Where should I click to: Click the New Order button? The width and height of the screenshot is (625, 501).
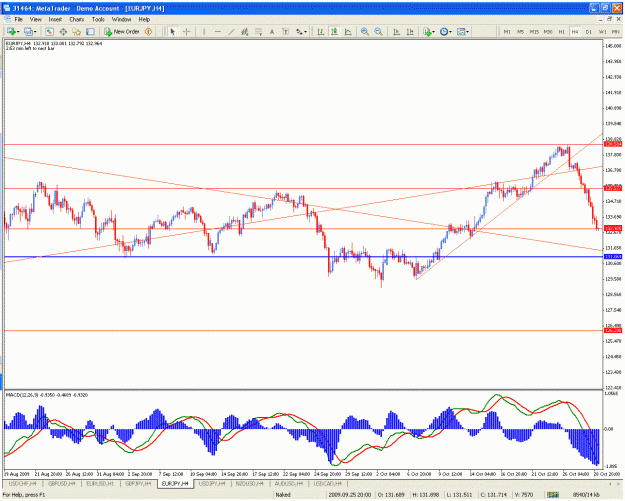tap(122, 31)
